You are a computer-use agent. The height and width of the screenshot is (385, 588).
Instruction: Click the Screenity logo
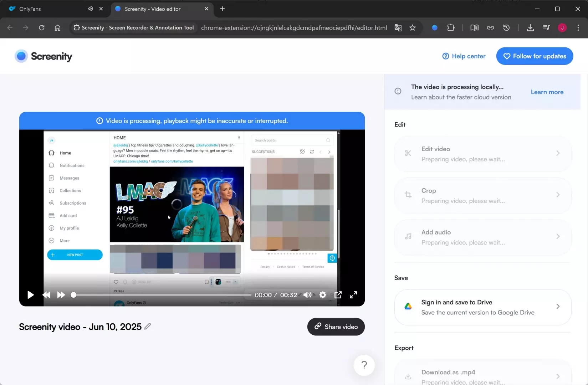[x=44, y=56]
